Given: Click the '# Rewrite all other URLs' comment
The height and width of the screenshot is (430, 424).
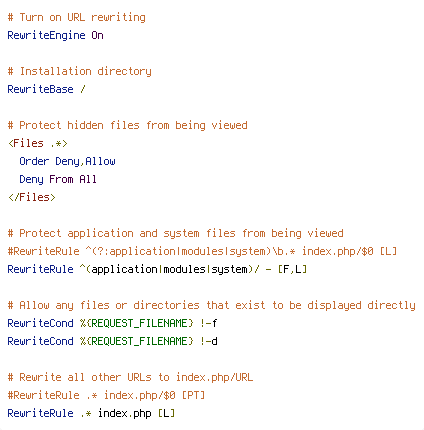Looking at the screenshot, I should coord(130,377).
